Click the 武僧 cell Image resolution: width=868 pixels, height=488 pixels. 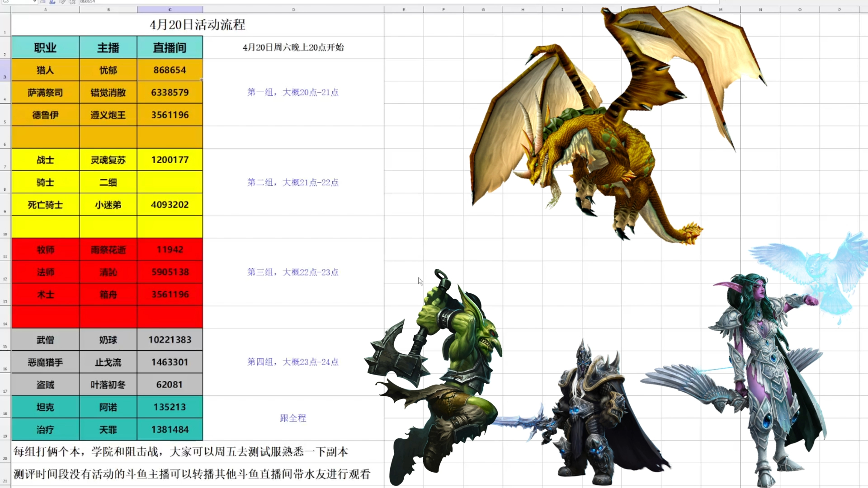tap(45, 340)
